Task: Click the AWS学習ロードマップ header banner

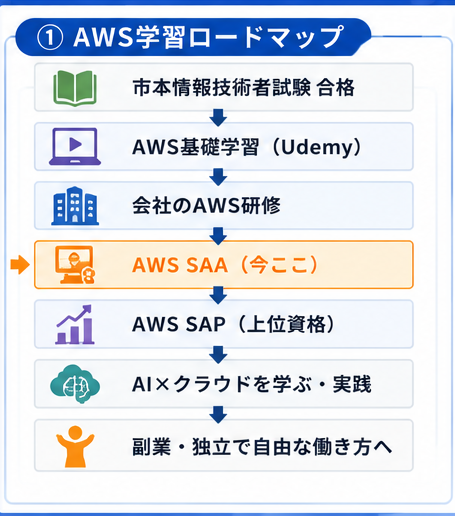Action: [x=193, y=37]
